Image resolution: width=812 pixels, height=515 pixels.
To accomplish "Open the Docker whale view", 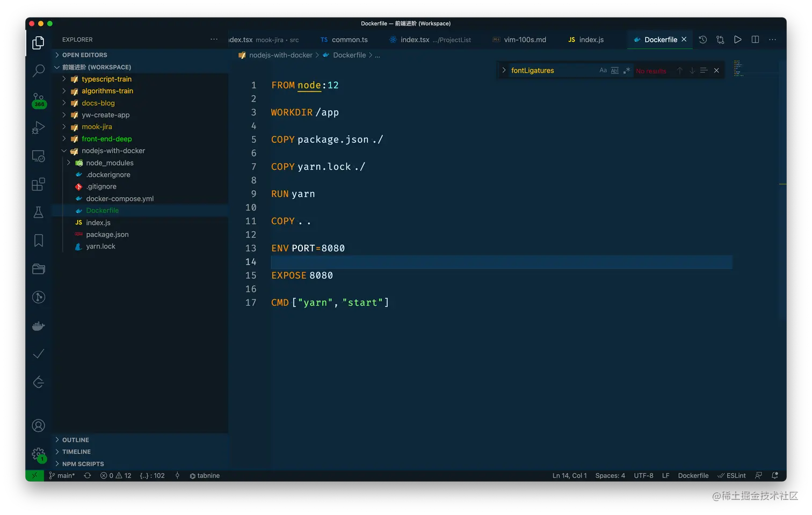I will click(x=38, y=325).
